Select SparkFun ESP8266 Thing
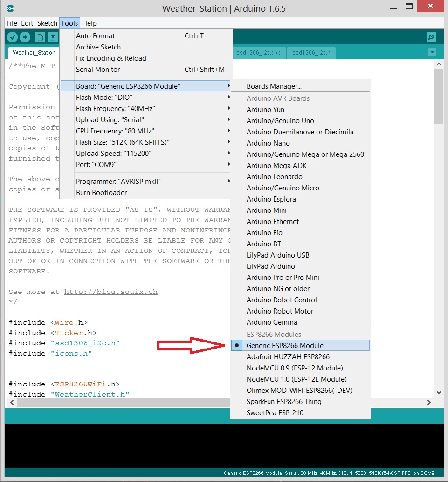This screenshot has width=448, height=482. pos(300,402)
